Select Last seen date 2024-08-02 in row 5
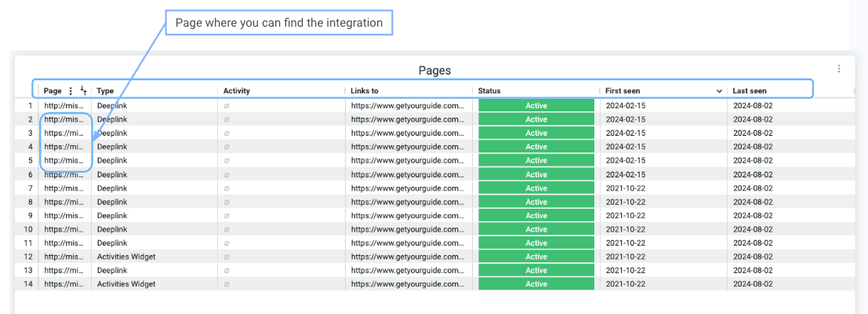 click(753, 161)
